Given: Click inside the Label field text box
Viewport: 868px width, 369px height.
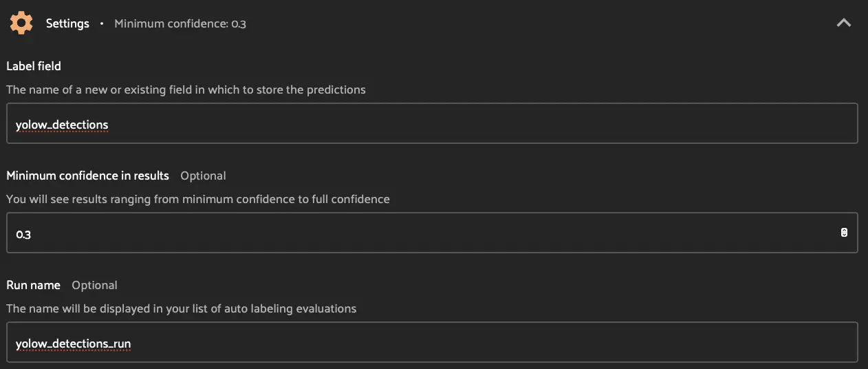Looking at the screenshot, I should (481, 124).
